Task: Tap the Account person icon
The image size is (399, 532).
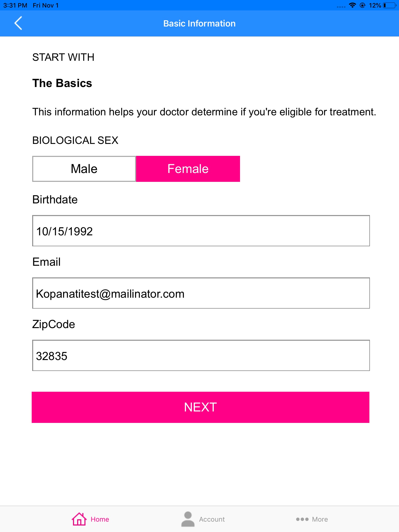Action: [188, 519]
